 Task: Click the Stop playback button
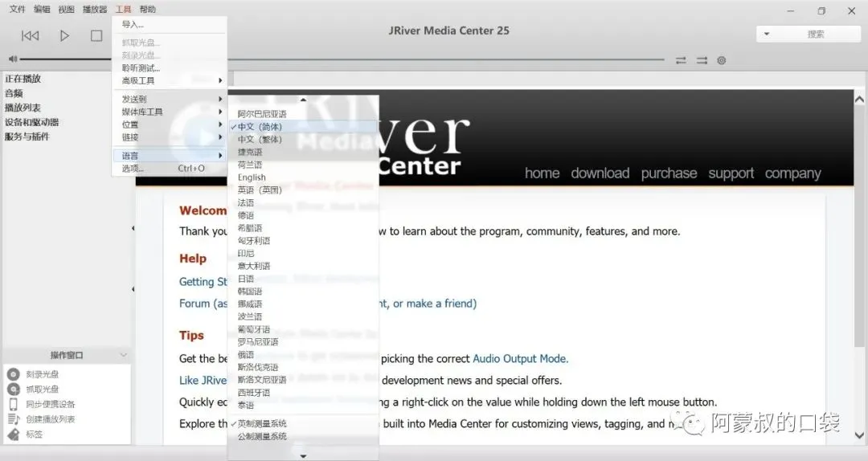click(96, 36)
